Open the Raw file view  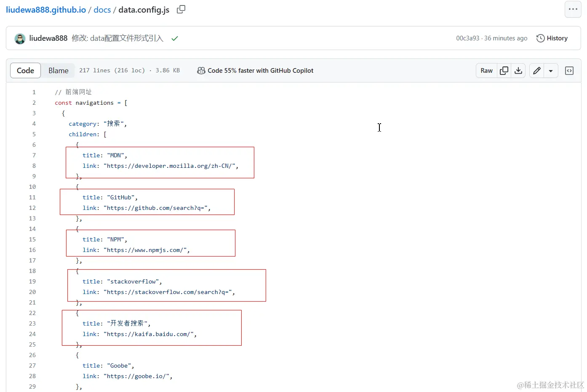(x=486, y=71)
